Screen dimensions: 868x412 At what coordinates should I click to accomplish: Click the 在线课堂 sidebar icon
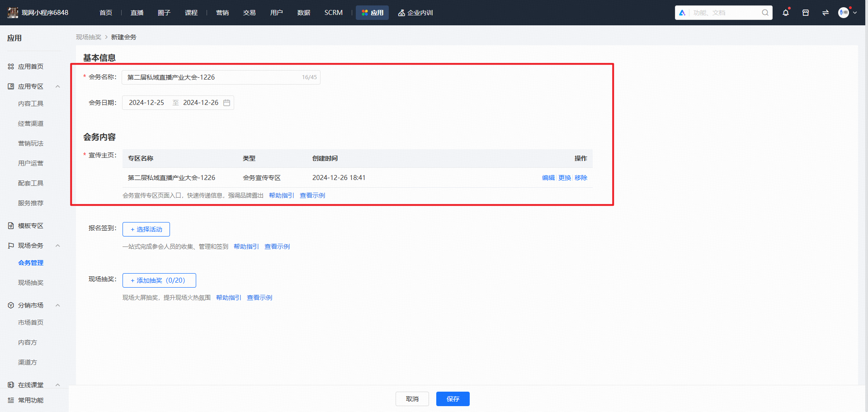[x=11, y=385]
